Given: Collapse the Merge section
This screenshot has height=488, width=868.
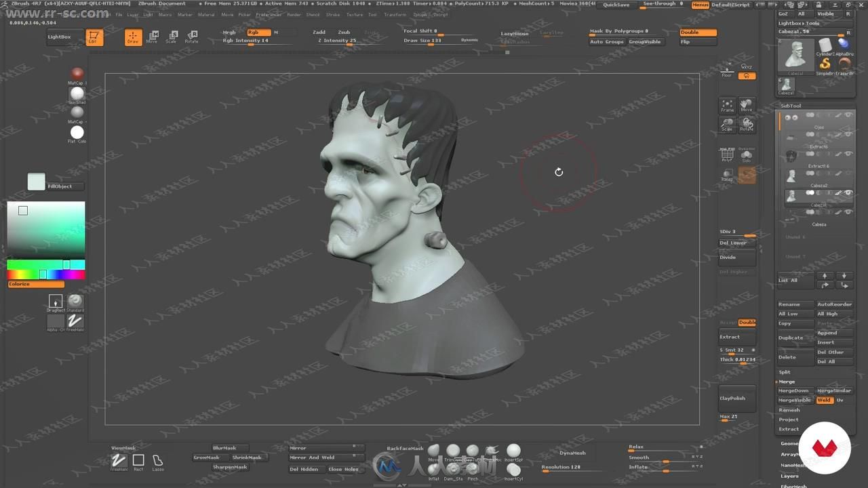Looking at the screenshot, I should coord(787,382).
